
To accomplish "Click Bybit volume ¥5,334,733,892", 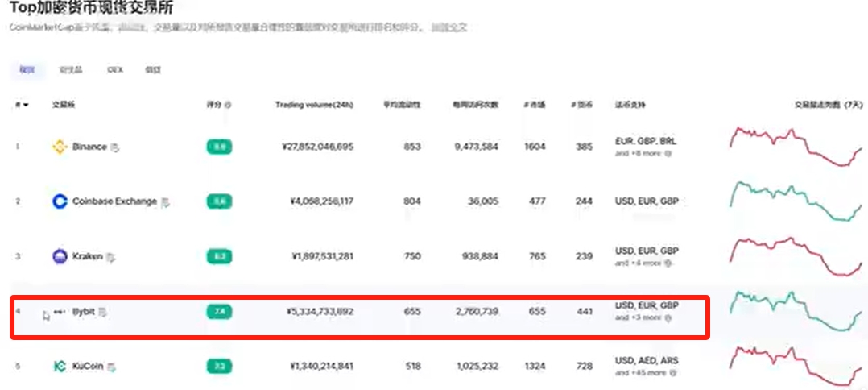I will [x=320, y=312].
